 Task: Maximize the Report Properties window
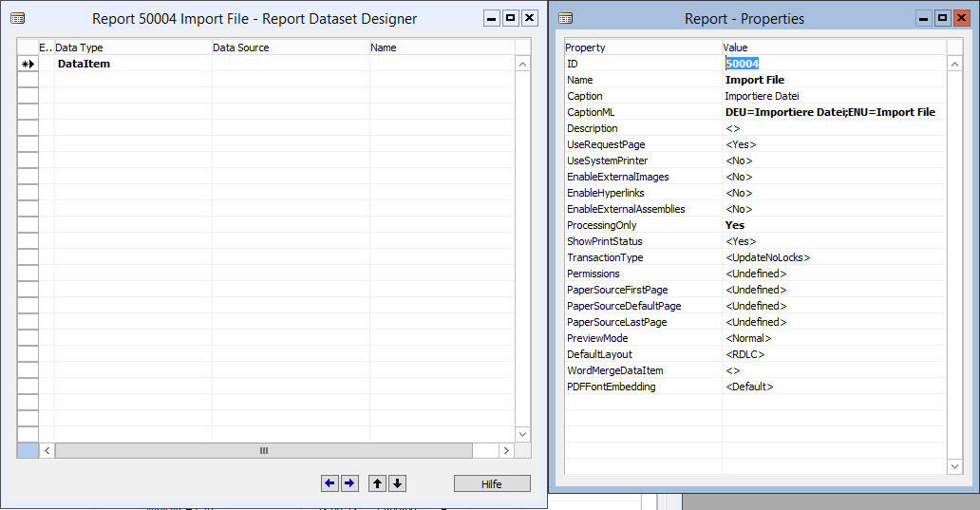coord(943,18)
